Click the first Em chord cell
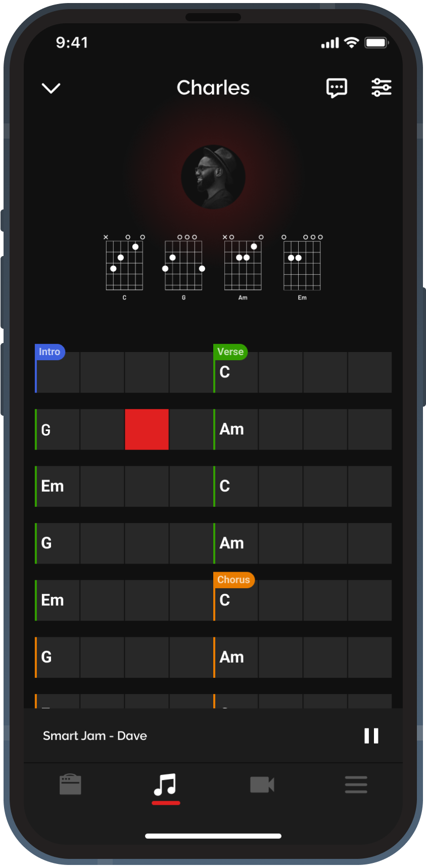 (57, 487)
